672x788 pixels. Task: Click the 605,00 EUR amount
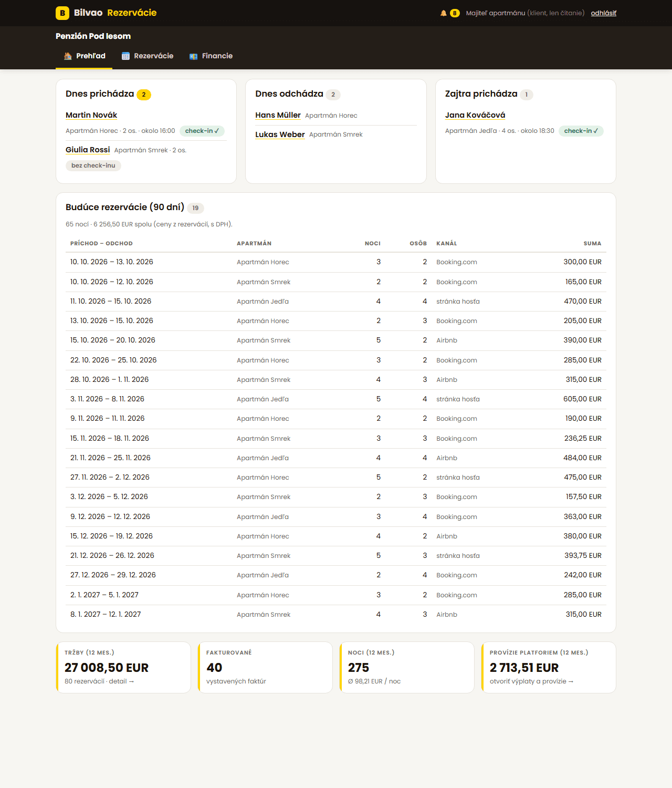click(x=582, y=399)
